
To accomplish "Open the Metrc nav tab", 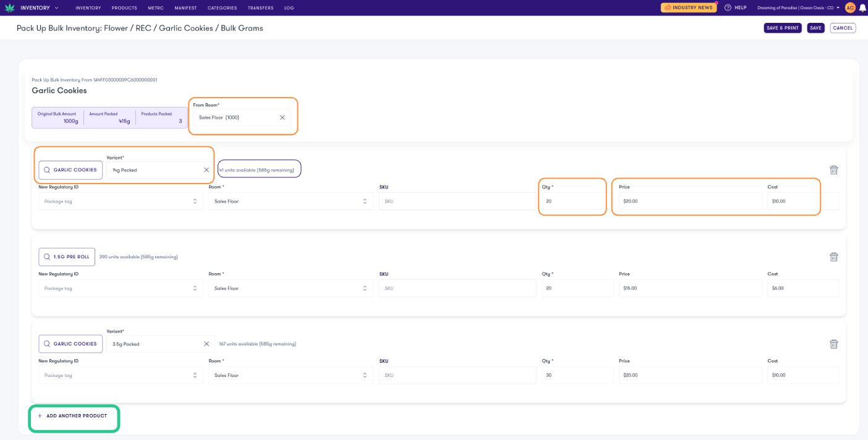I will 156,8.
